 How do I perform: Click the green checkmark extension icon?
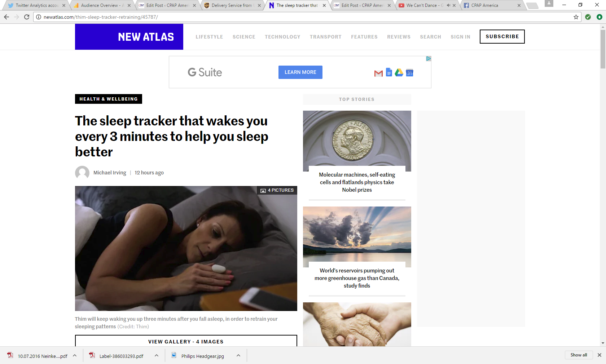(x=588, y=17)
